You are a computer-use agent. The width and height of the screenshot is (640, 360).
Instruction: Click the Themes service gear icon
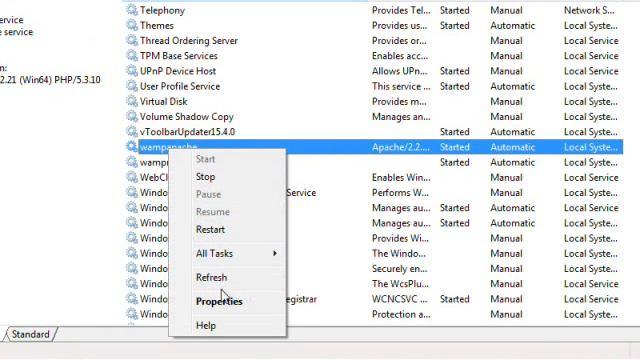click(131, 25)
